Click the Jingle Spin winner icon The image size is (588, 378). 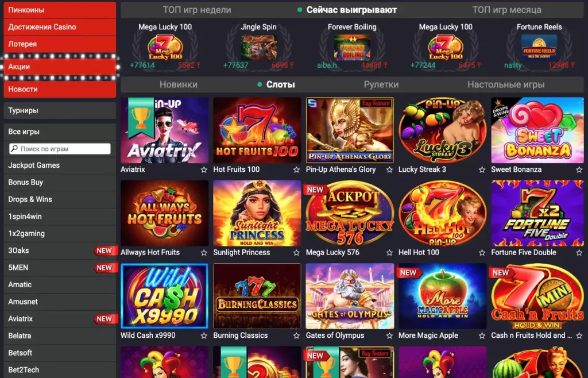pyautogui.click(x=258, y=47)
